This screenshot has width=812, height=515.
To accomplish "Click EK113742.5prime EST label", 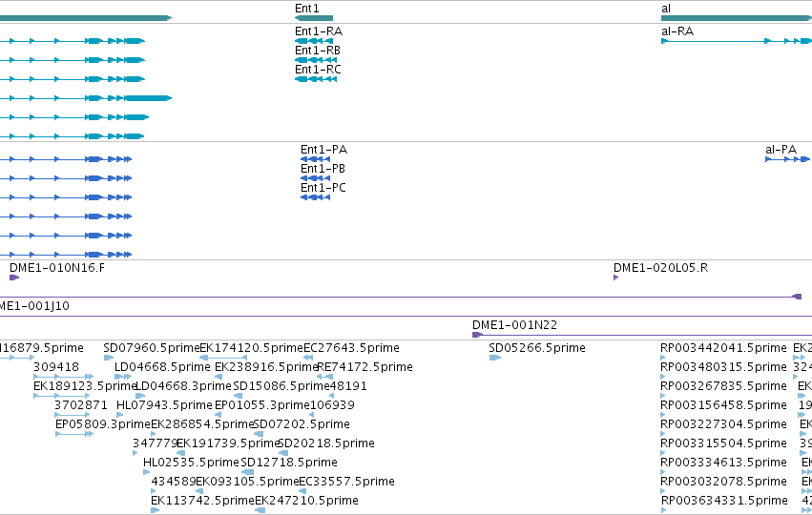I will coord(202,501).
